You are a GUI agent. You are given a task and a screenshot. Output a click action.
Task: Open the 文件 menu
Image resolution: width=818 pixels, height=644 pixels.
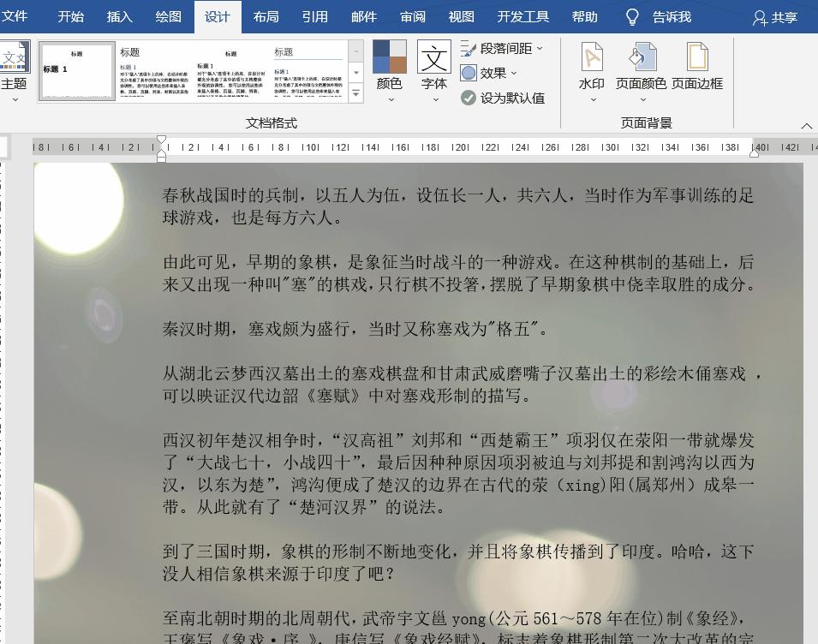pyautogui.click(x=18, y=15)
